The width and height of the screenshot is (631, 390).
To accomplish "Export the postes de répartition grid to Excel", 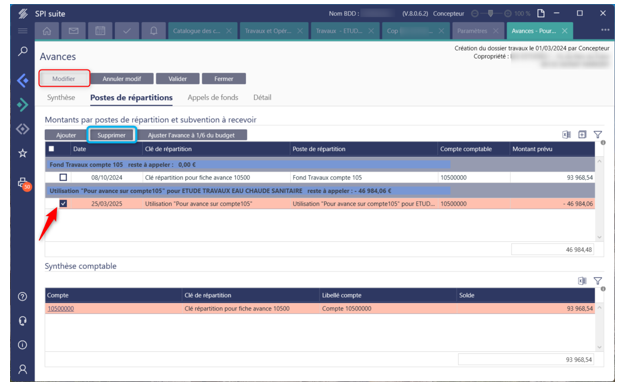I will point(566,134).
